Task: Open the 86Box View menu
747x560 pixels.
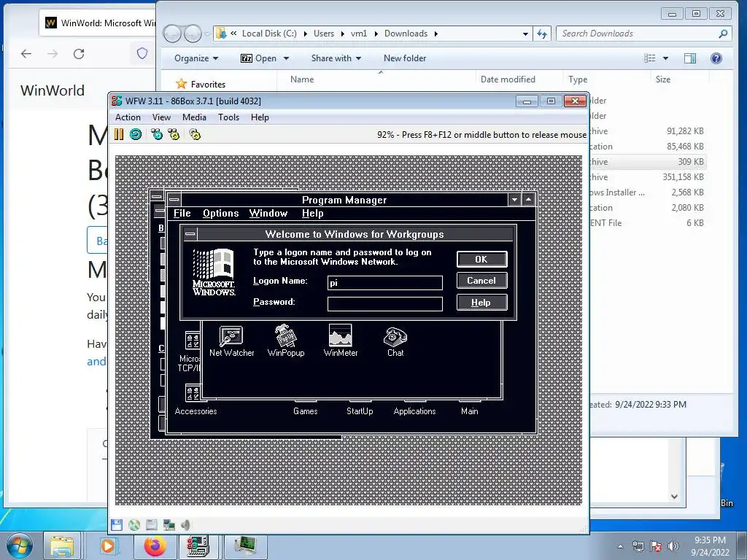Action: (x=161, y=117)
